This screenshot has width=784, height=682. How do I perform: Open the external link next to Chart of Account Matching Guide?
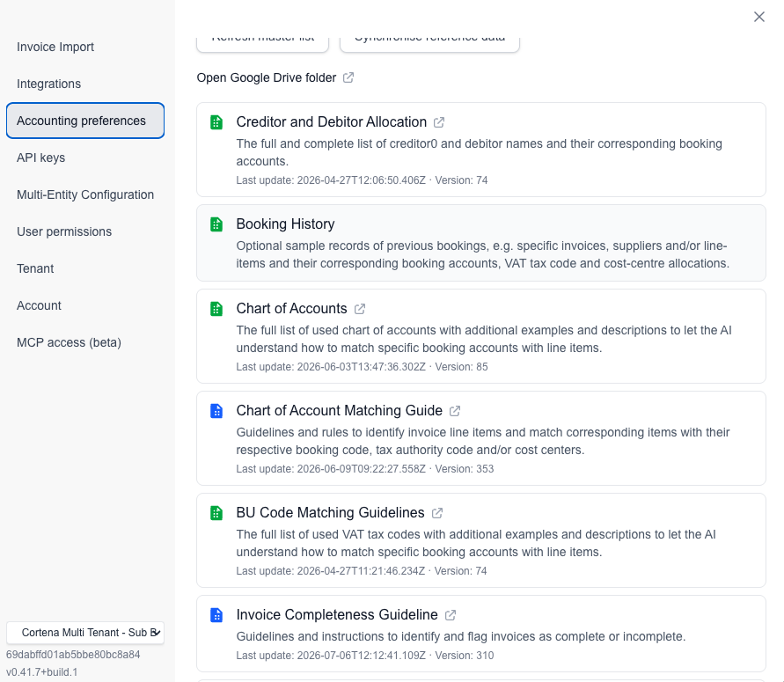tap(455, 410)
